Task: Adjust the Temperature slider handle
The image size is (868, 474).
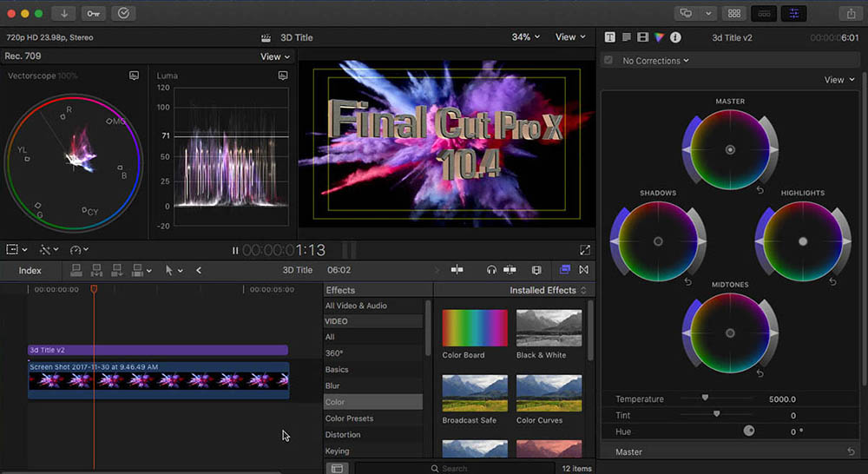Action: [705, 398]
